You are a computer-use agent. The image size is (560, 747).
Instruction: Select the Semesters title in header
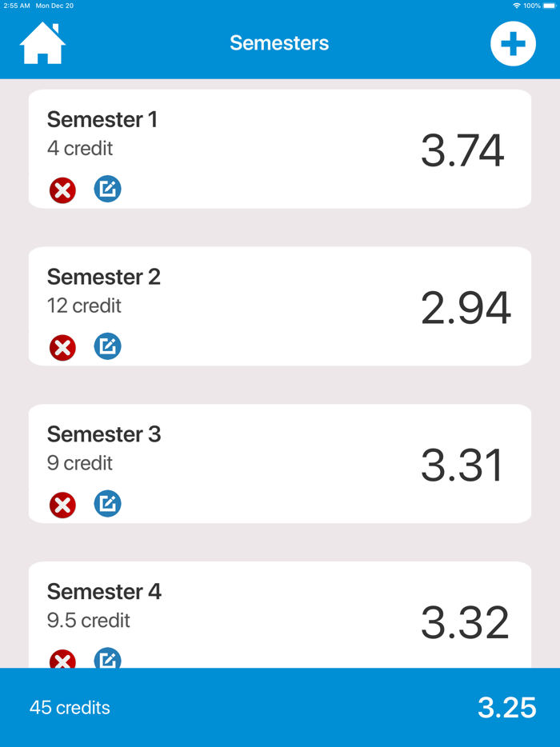[x=279, y=43]
